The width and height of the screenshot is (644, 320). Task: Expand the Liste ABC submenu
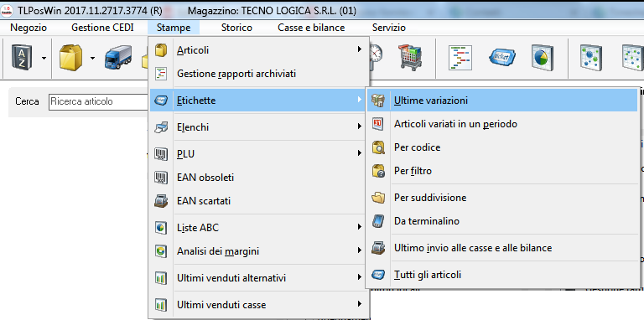(259, 228)
